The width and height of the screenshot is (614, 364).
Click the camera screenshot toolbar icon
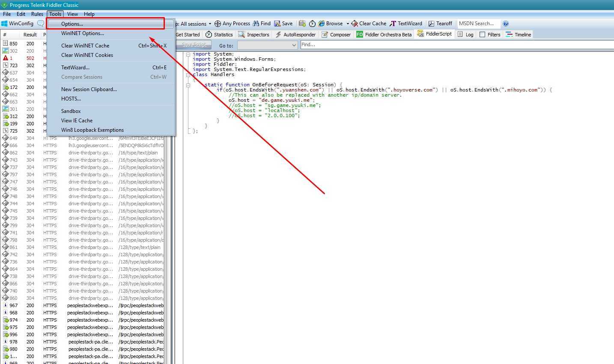tap(302, 24)
